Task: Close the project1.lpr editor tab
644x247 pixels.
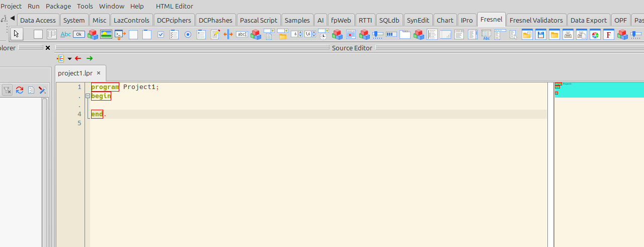Action: click(99, 73)
